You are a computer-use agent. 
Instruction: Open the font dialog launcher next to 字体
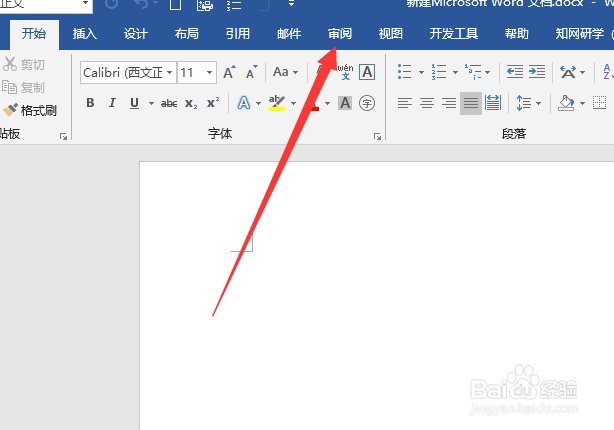(x=377, y=136)
